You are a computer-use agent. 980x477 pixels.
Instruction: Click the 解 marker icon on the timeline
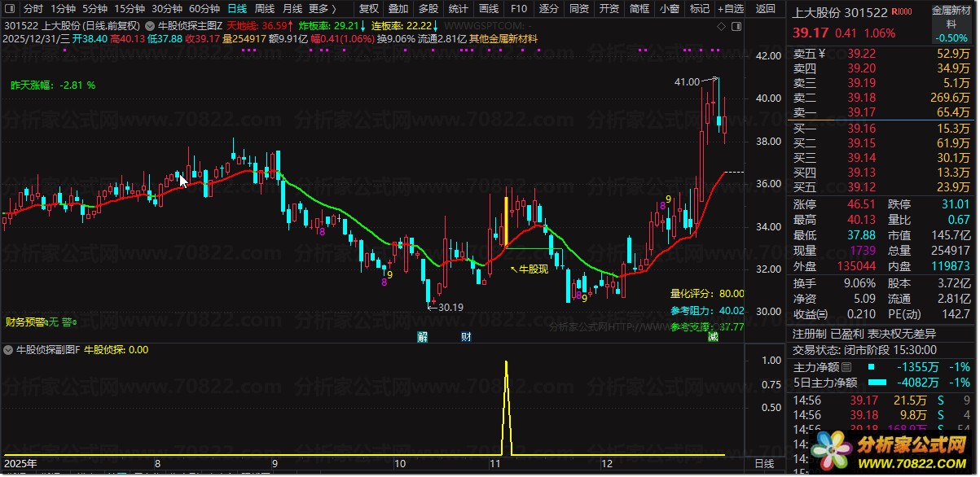(x=422, y=336)
